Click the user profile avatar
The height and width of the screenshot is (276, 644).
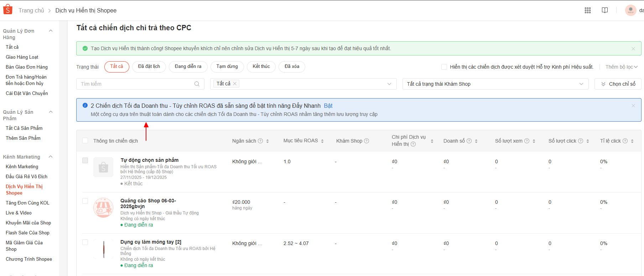coord(630,10)
